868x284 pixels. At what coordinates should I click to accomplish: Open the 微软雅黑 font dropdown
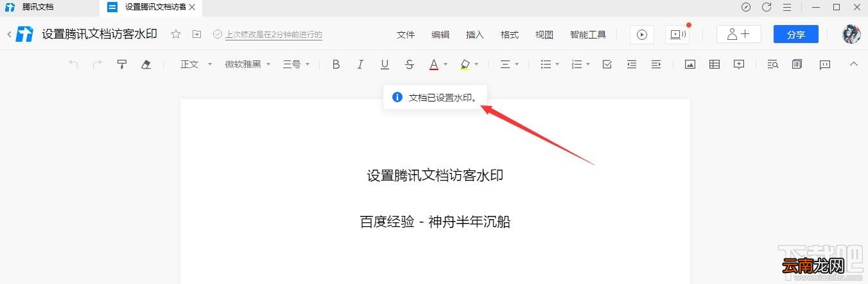pyautogui.click(x=248, y=64)
